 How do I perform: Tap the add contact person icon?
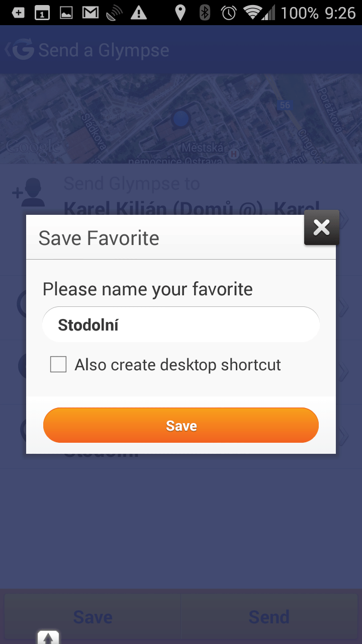pyautogui.click(x=28, y=192)
